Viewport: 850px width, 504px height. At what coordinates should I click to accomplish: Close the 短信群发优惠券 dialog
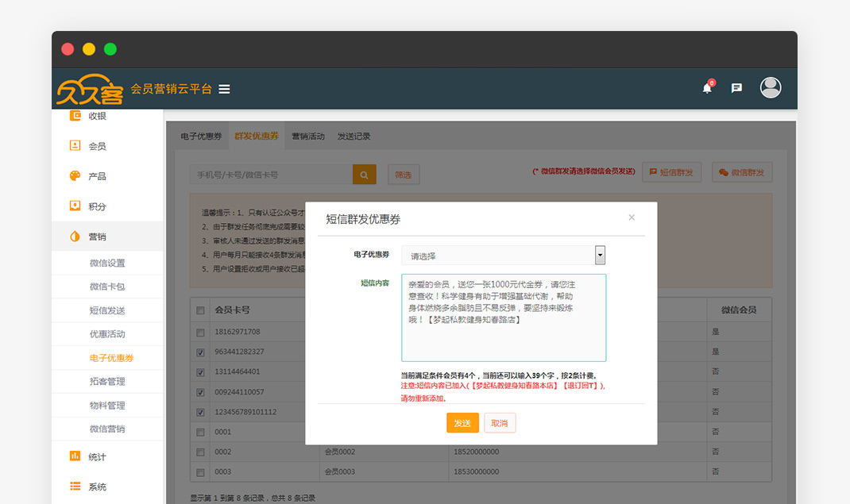632,217
